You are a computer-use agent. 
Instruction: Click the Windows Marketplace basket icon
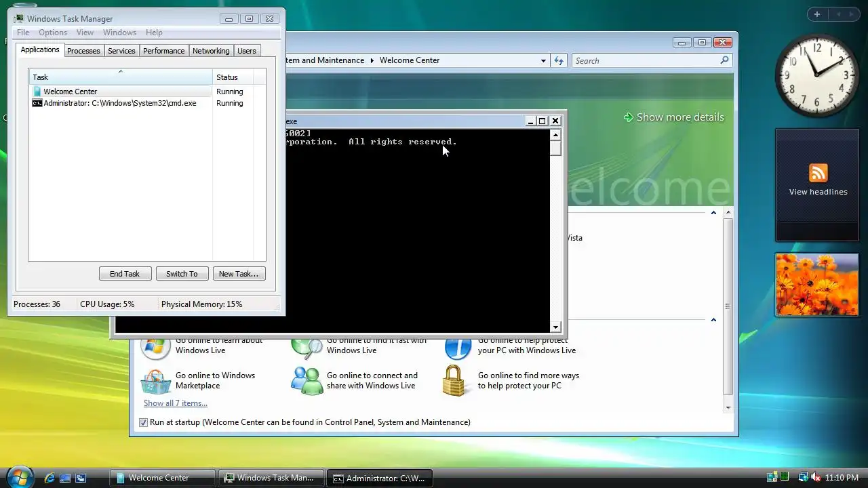pyautogui.click(x=155, y=381)
